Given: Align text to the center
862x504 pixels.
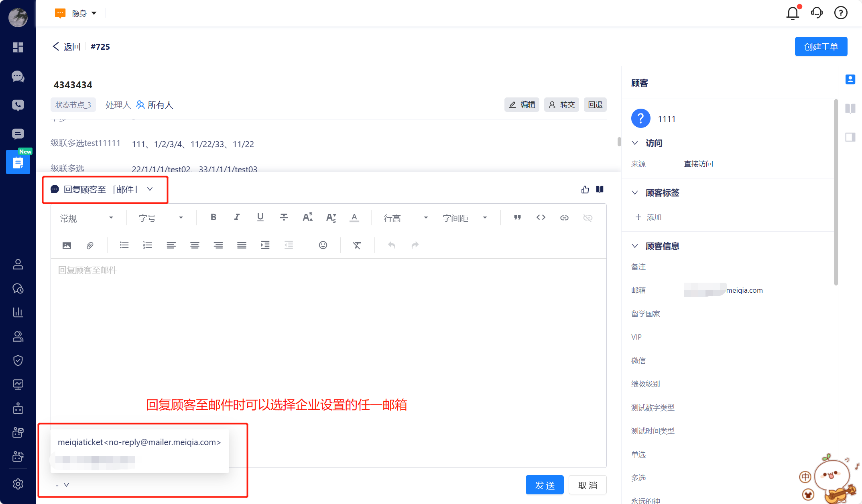Looking at the screenshot, I should pyautogui.click(x=195, y=245).
